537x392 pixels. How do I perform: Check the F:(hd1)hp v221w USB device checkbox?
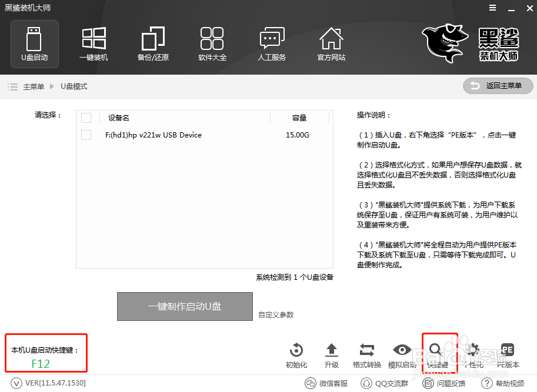tap(86, 134)
